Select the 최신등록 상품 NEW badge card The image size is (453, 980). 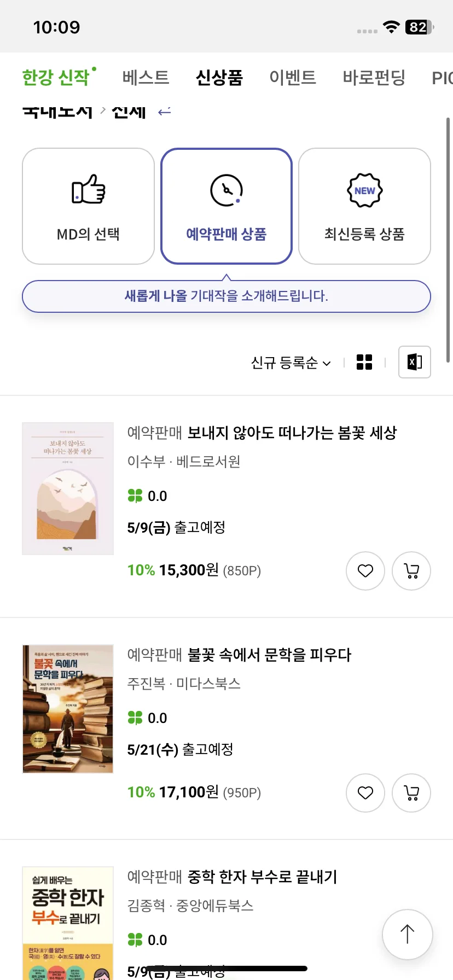click(365, 206)
